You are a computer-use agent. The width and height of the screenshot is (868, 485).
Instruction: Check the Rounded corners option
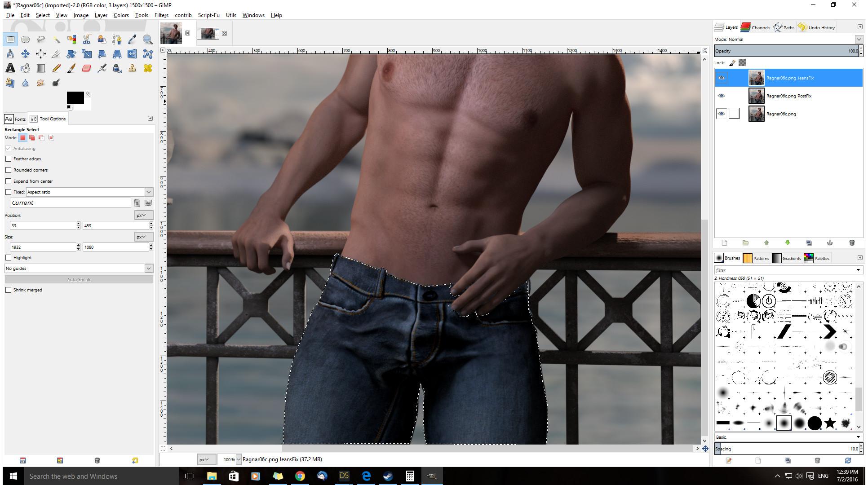click(9, 170)
